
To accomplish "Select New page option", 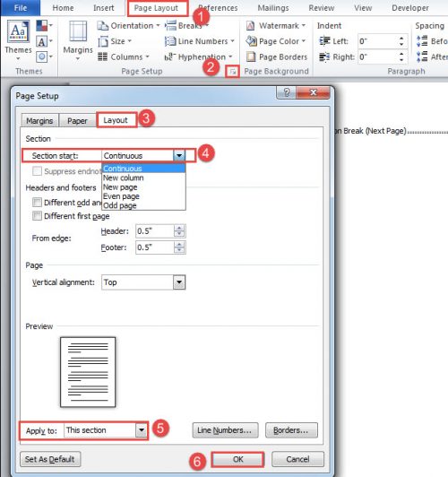I will 143,187.
